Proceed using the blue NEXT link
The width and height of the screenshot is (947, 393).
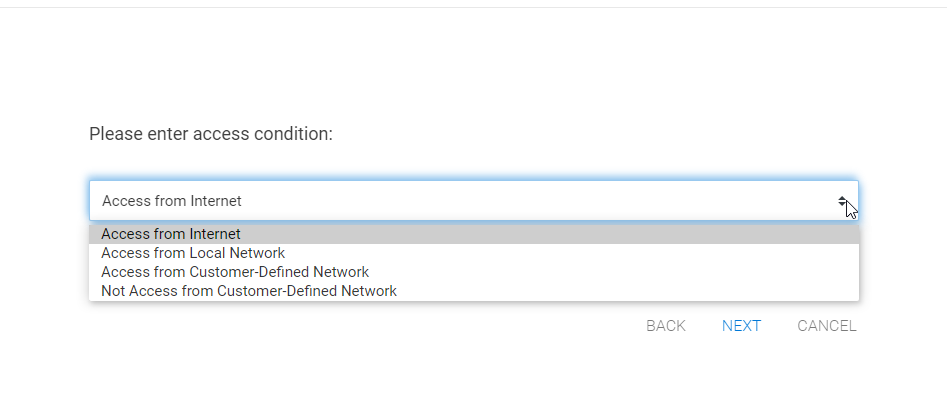coord(741,326)
